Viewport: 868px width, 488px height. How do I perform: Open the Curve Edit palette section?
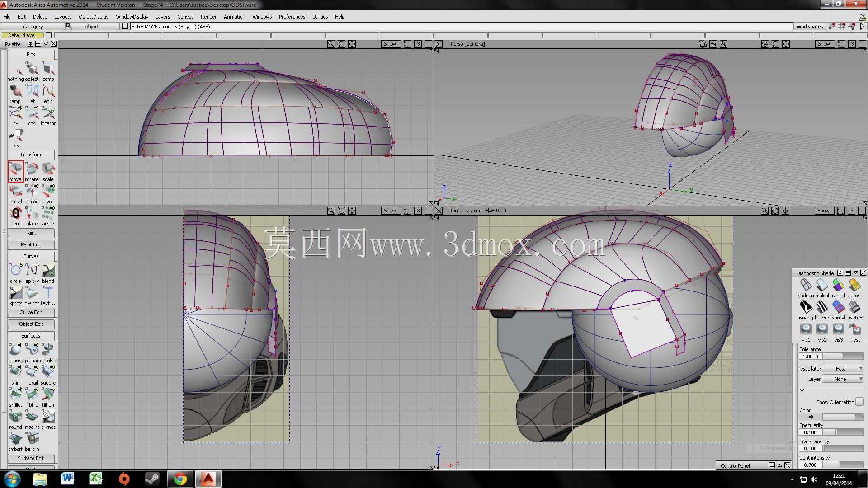31,312
